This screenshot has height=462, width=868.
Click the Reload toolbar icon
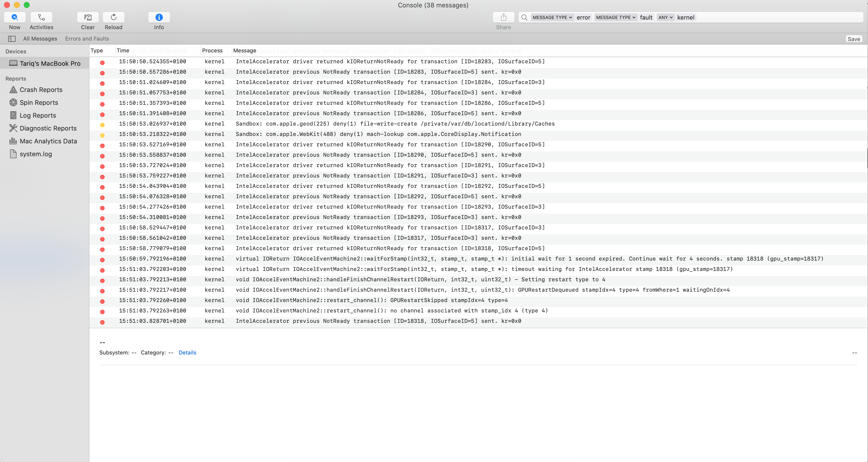[x=113, y=17]
